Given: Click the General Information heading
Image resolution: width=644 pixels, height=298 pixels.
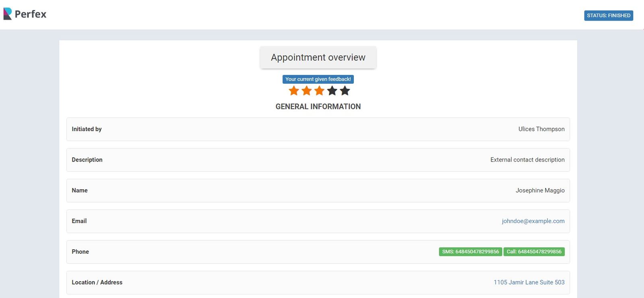Looking at the screenshot, I should [x=318, y=107].
